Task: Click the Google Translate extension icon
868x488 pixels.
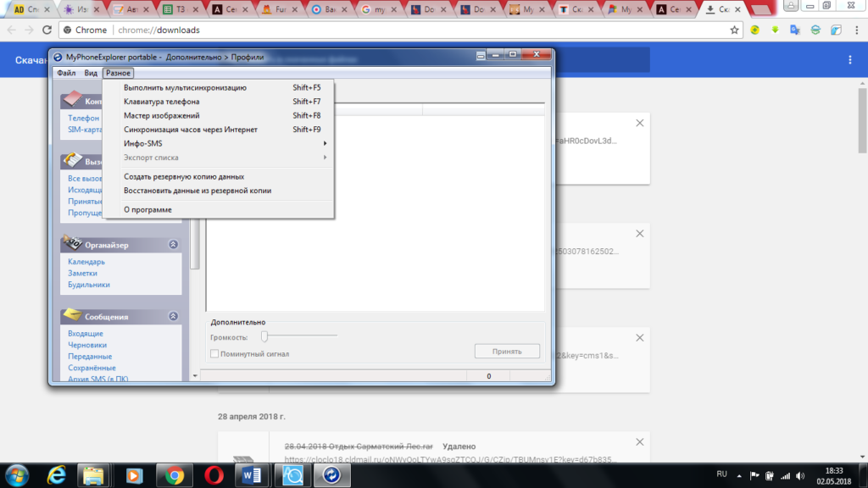Action: coord(794,30)
